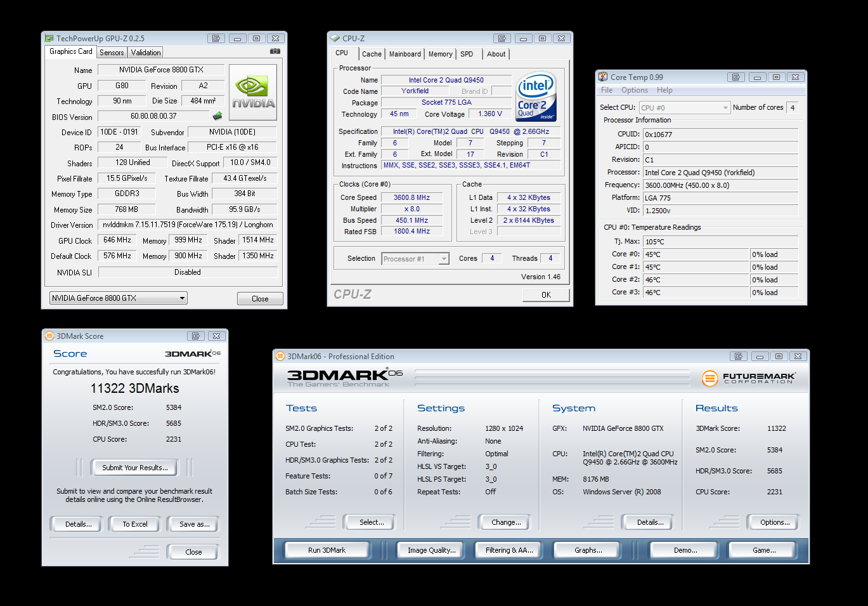The image size is (868, 606).
Task: Click OK in the CPU-Z window
Action: 546,295
